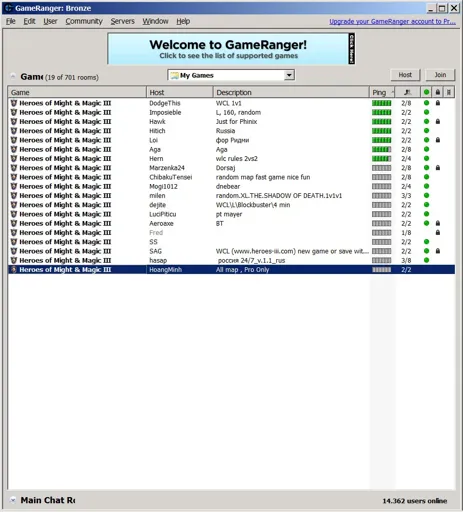The width and height of the screenshot is (463, 512).
Task: Click the last column header icon
Action: tap(449, 92)
